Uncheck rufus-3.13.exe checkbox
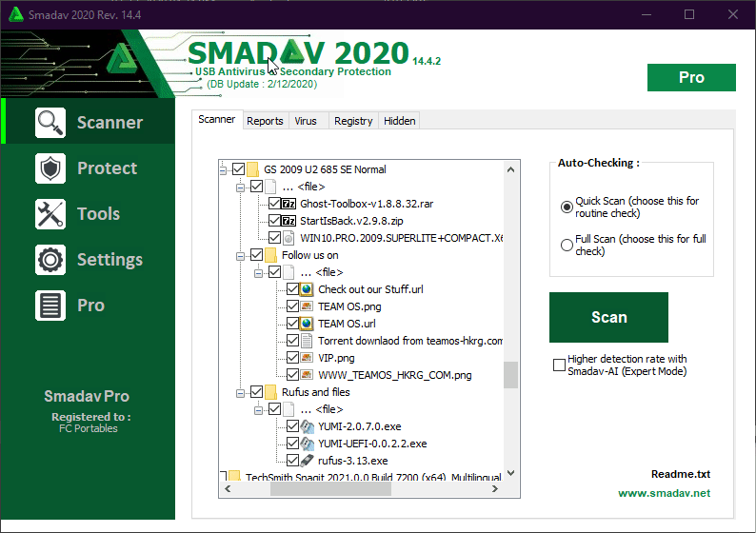The width and height of the screenshot is (756, 533). coord(292,461)
